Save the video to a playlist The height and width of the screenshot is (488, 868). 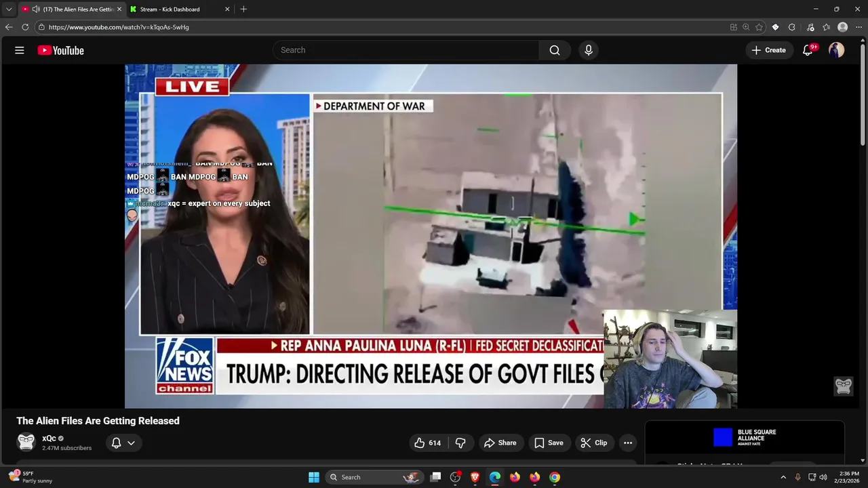(x=548, y=443)
